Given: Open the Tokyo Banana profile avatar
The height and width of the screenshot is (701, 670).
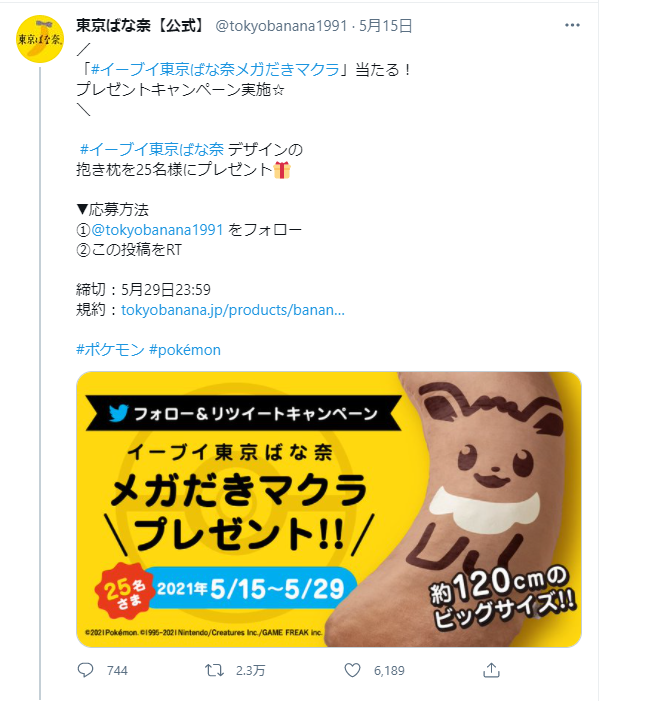Looking at the screenshot, I should (x=40, y=39).
